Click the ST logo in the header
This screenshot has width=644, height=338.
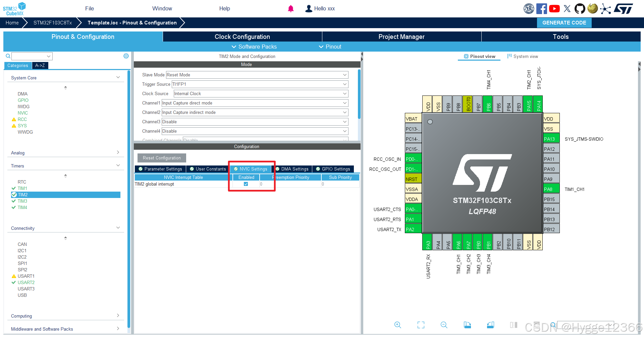point(624,9)
